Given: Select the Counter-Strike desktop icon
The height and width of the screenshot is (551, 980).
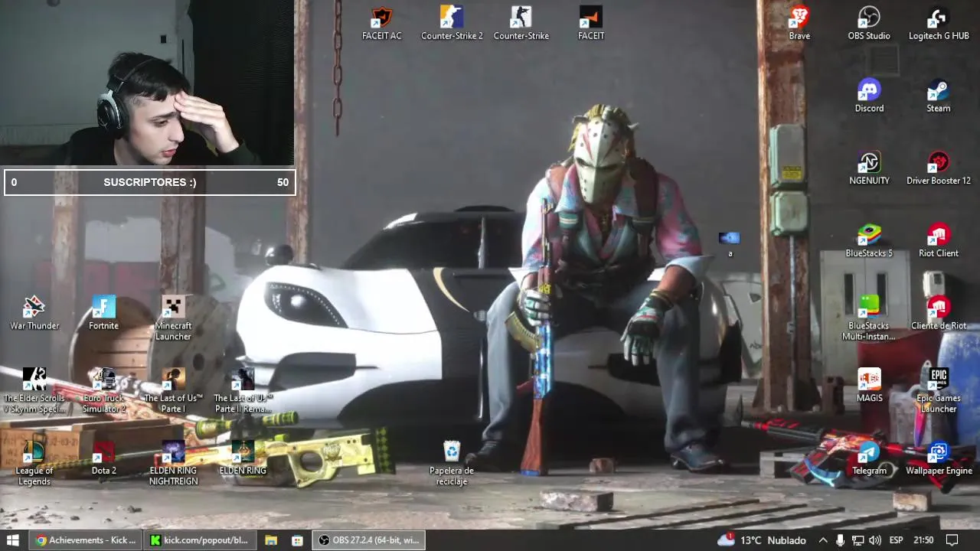Looking at the screenshot, I should pos(521,23).
